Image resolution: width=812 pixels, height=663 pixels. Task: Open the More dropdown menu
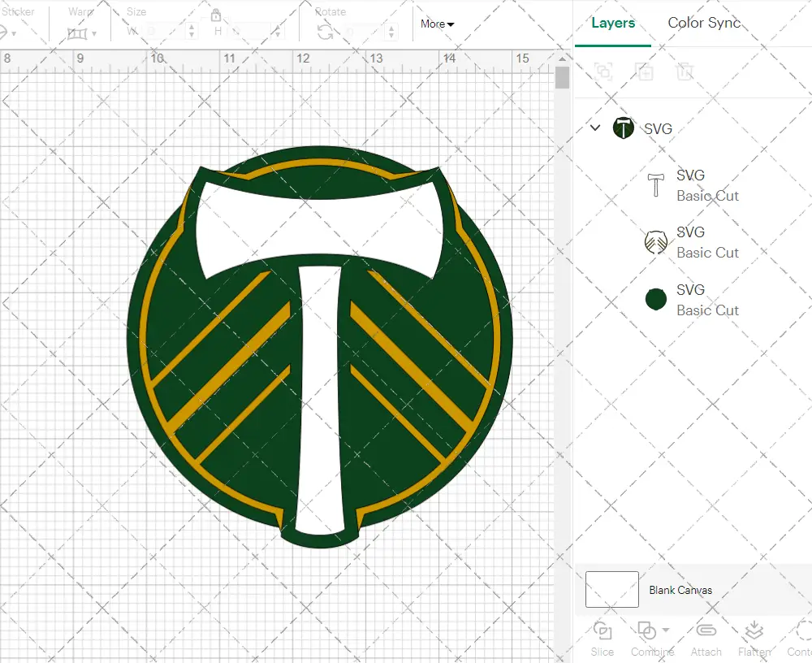click(437, 24)
